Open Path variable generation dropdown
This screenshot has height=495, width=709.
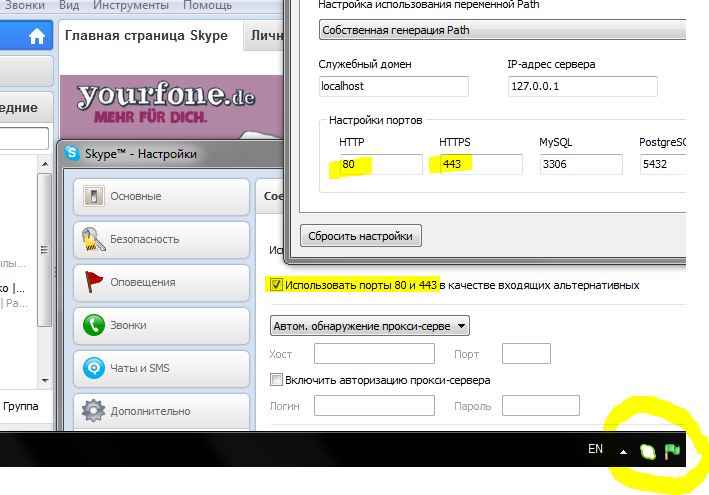pyautogui.click(x=503, y=30)
